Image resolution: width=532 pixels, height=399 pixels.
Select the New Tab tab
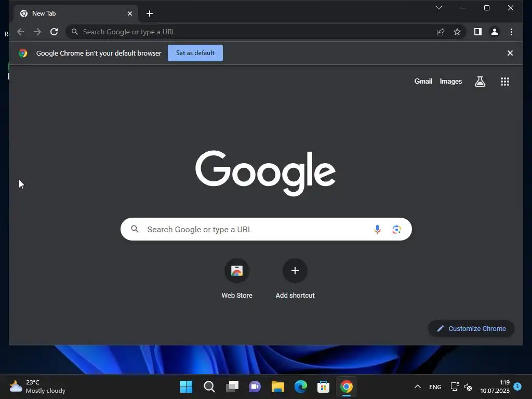click(76, 14)
